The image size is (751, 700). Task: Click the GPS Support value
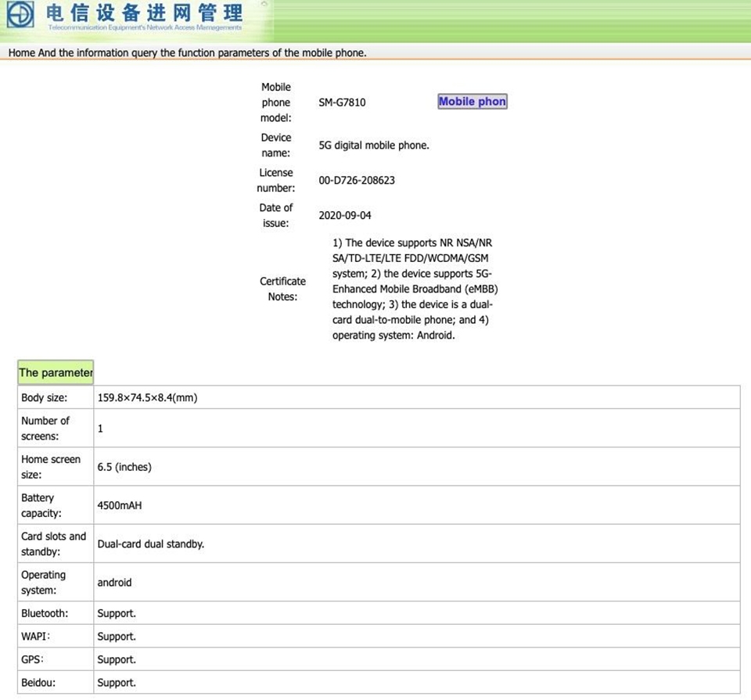pos(117,660)
